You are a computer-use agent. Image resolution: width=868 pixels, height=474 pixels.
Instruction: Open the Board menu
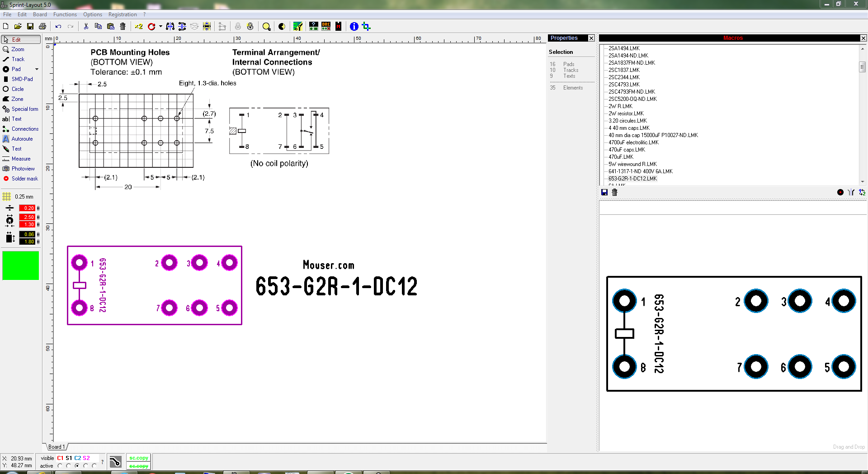point(40,14)
